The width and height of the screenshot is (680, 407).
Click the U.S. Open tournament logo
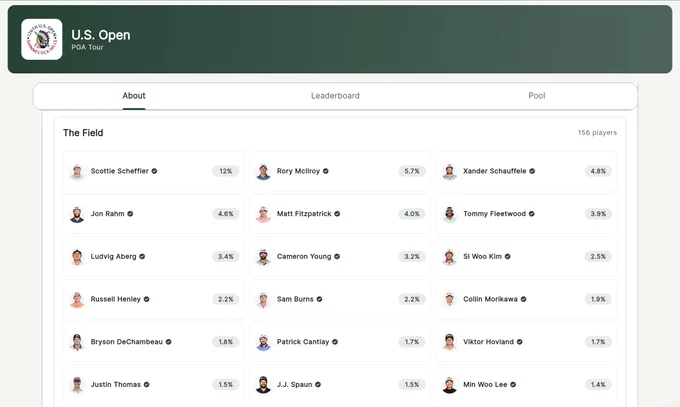(x=42, y=39)
